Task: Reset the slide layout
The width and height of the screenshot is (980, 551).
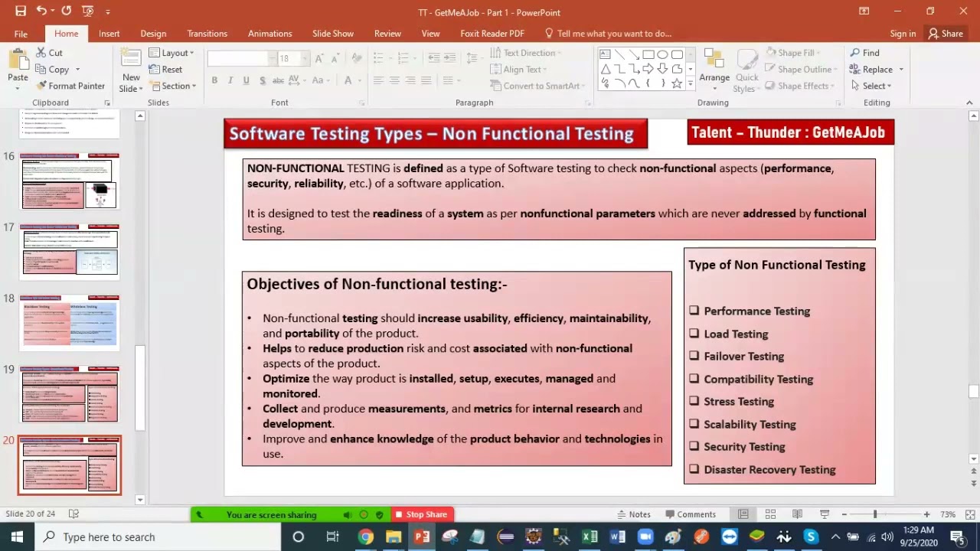Action: pos(166,70)
